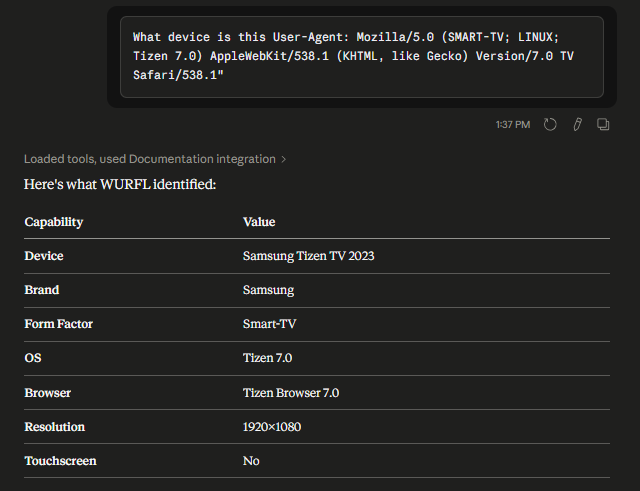Click the 'OS' row label

tap(33, 358)
